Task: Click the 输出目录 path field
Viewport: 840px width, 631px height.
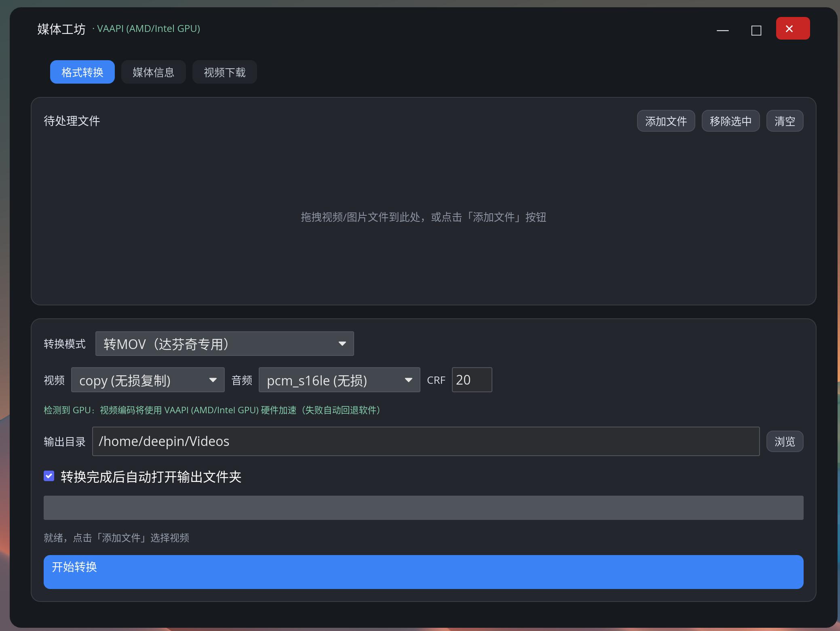Action: coord(426,441)
